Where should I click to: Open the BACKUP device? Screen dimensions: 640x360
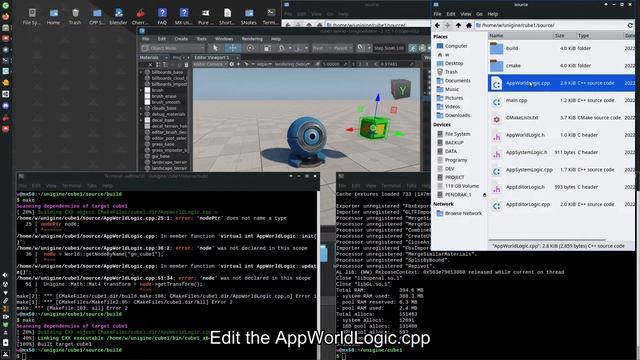tap(450, 142)
